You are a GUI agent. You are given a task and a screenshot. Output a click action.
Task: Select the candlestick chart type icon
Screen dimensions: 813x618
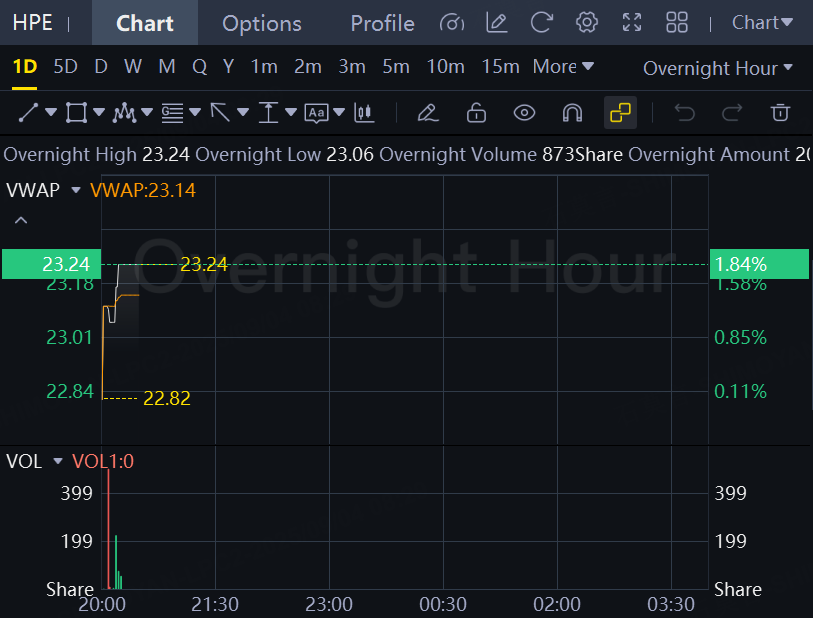[x=365, y=113]
